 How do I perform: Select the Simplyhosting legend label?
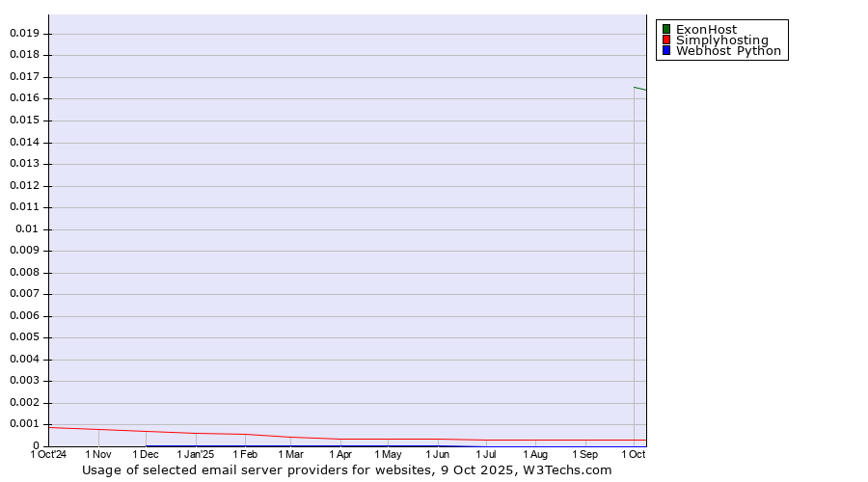[721, 40]
